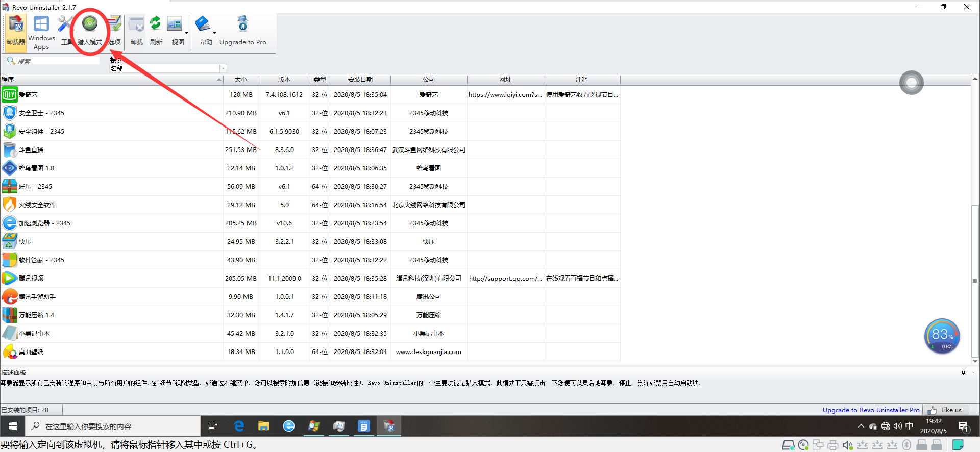This screenshot has height=452, width=980.
Task: Sort by the 版本 version column header
Action: point(284,80)
